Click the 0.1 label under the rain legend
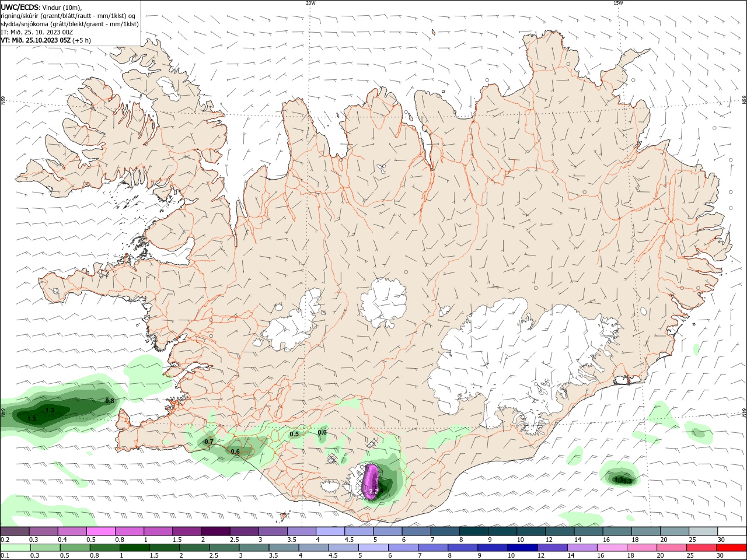 pyautogui.click(x=5, y=556)
